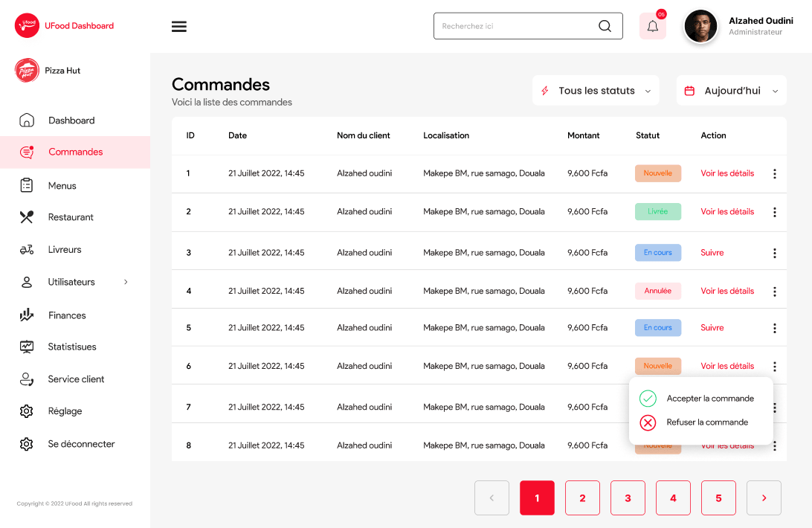The image size is (812, 528).
Task: Click the Service client headset icon
Action: click(x=27, y=379)
